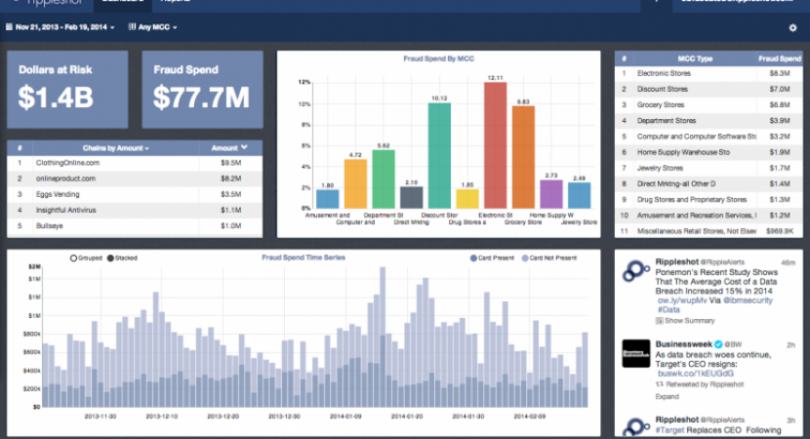Image resolution: width=810 pixels, height=439 pixels.
Task: Click the red Electronic Stores bar
Action: click(x=495, y=145)
